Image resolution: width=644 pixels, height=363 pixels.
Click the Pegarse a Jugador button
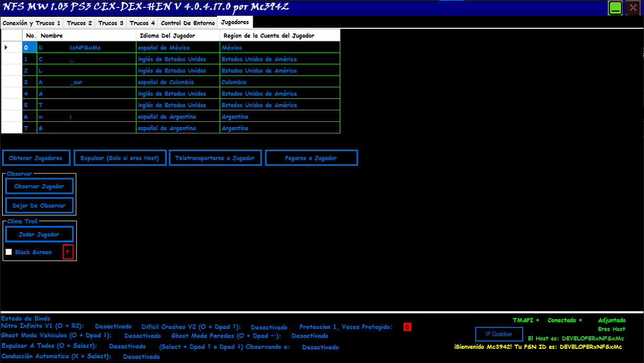(x=311, y=158)
